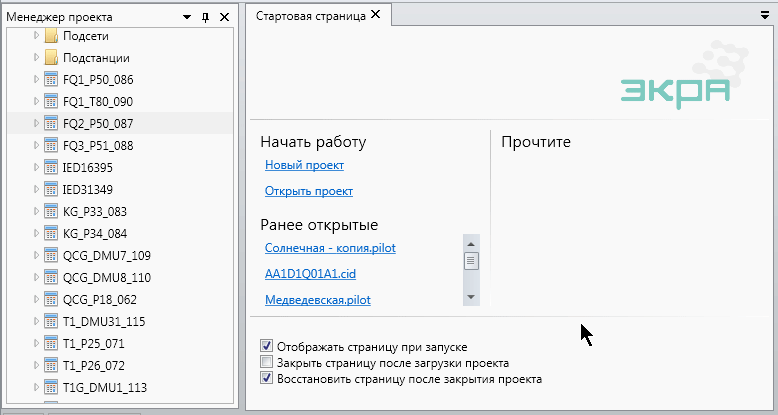This screenshot has width=778, height=415.
Task: Select KG_P34_084 in project tree
Action: pos(95,233)
